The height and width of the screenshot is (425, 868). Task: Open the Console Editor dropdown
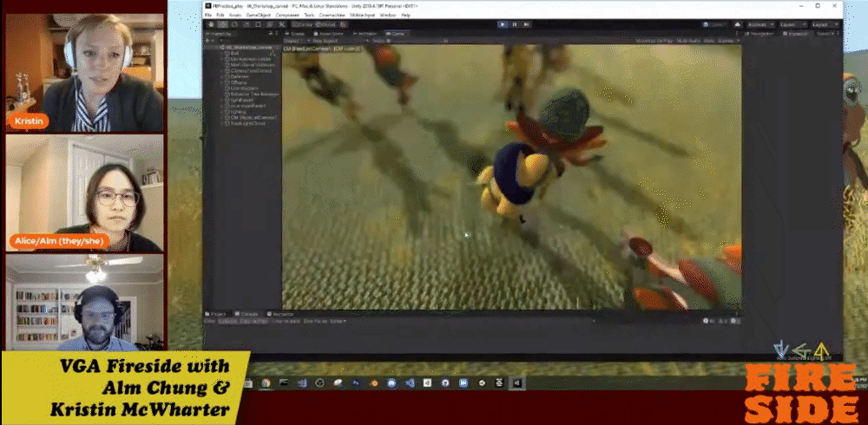[339, 321]
